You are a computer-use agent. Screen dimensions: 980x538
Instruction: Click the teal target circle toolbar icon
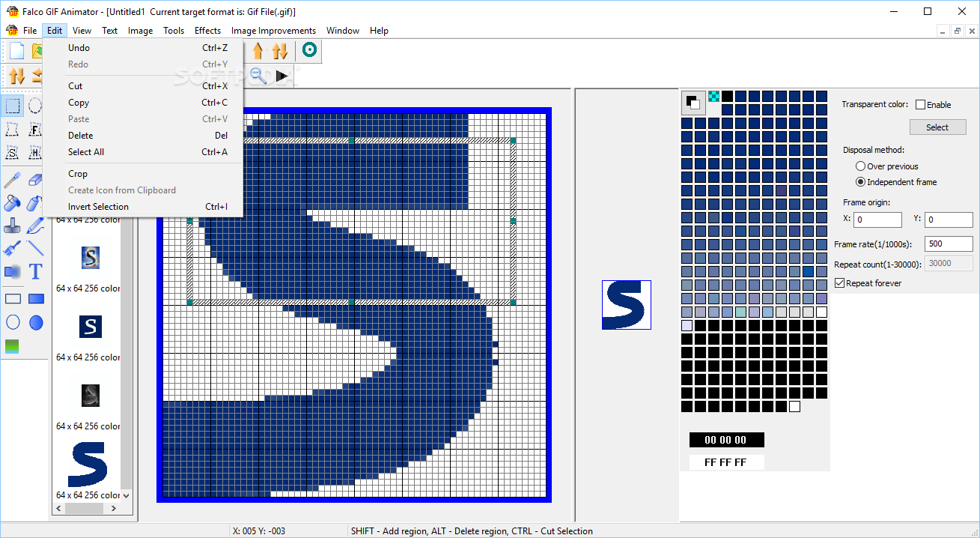[x=309, y=50]
